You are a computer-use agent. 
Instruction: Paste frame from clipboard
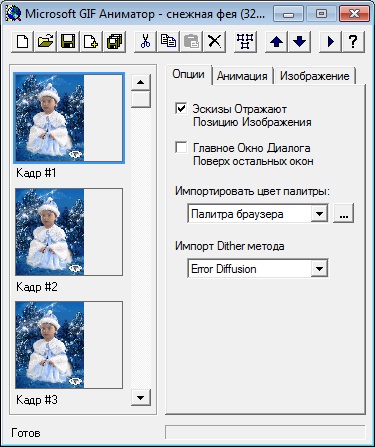pyautogui.click(x=191, y=42)
